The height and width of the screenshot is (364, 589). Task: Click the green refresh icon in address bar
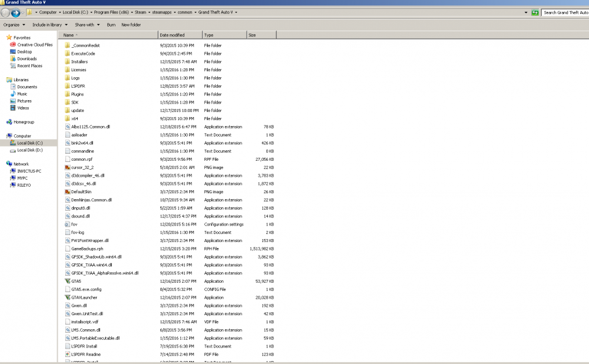pyautogui.click(x=535, y=12)
